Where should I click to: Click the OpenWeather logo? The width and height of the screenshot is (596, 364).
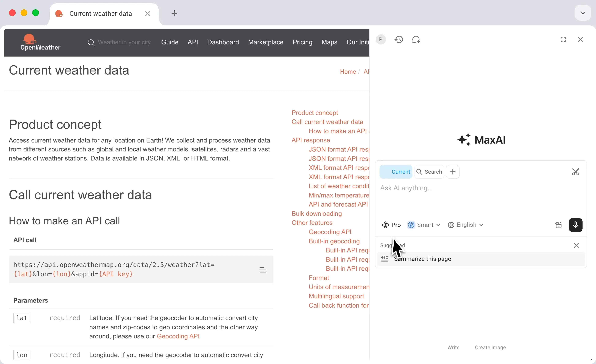[x=40, y=42]
